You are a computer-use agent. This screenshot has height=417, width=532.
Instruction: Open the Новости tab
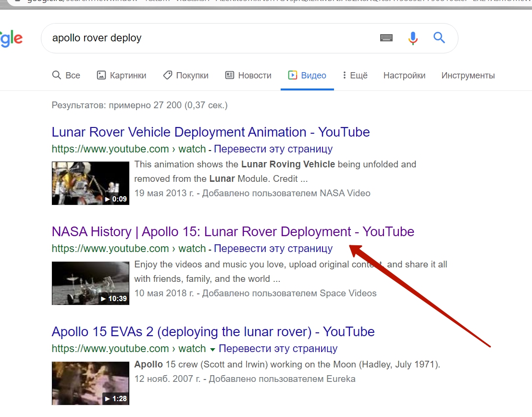coord(248,76)
